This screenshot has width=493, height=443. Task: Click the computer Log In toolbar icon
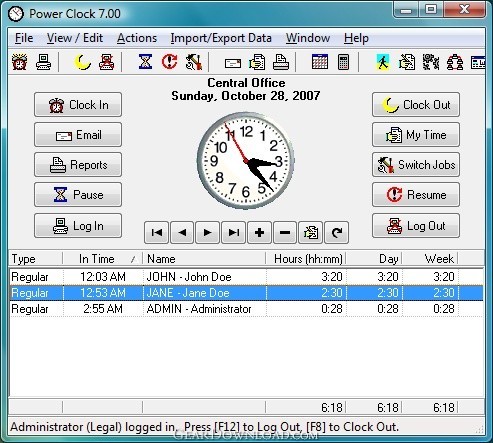[x=44, y=62]
